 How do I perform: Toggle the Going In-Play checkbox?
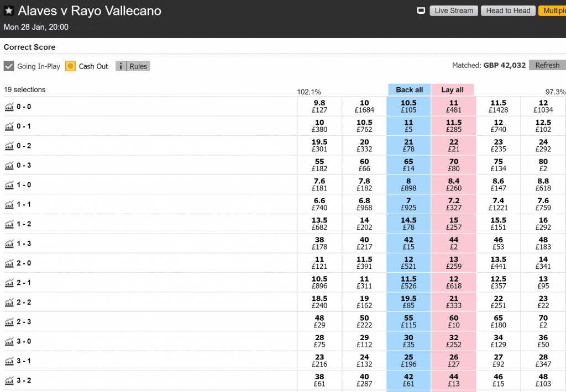9,66
